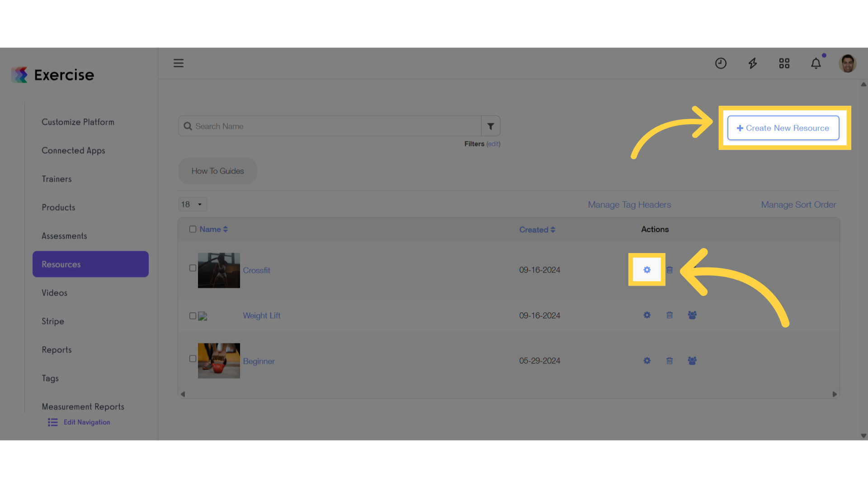Toggle the select-all checkbox beside Name

(x=193, y=229)
